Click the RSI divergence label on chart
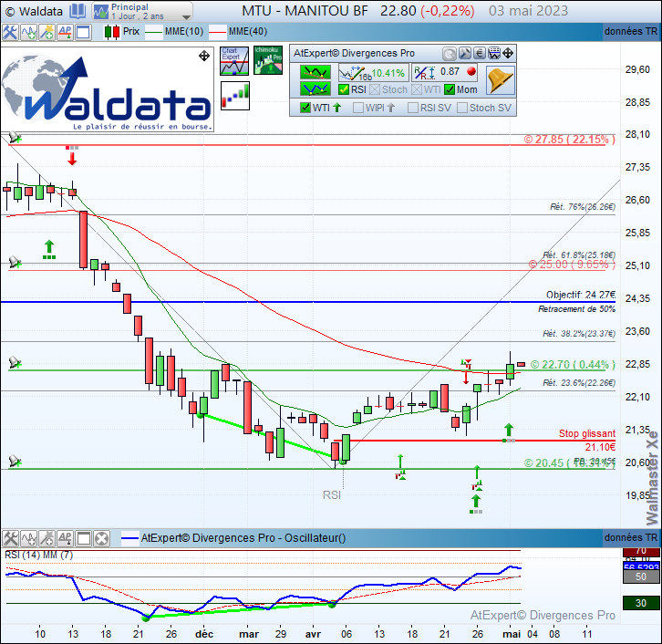Viewport: 662px width, 644px height. [x=332, y=495]
